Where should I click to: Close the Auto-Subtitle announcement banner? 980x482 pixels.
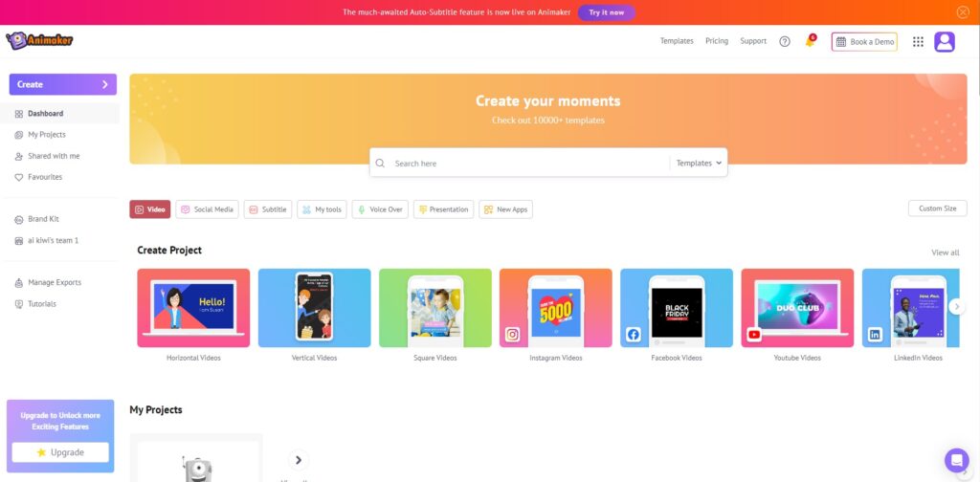[963, 11]
